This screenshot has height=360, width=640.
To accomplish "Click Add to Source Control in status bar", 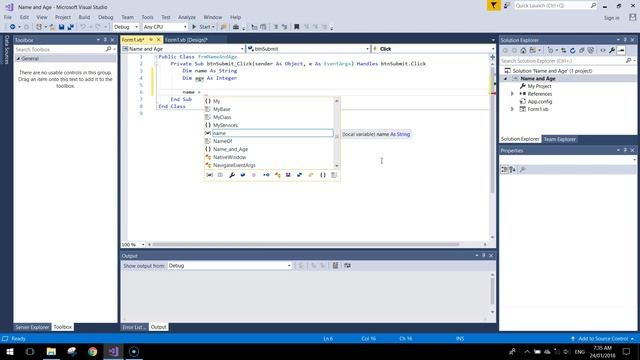I will point(603,339).
